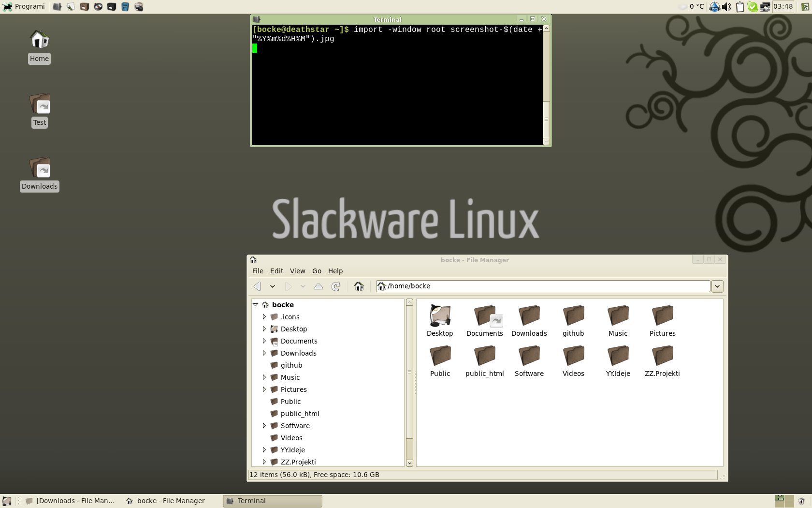Open the back history dropdown arrow
This screenshot has width=812, height=508.
(273, 286)
